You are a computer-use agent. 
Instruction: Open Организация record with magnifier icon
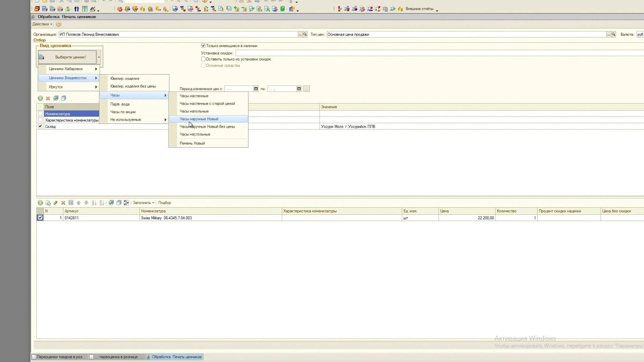pos(305,34)
